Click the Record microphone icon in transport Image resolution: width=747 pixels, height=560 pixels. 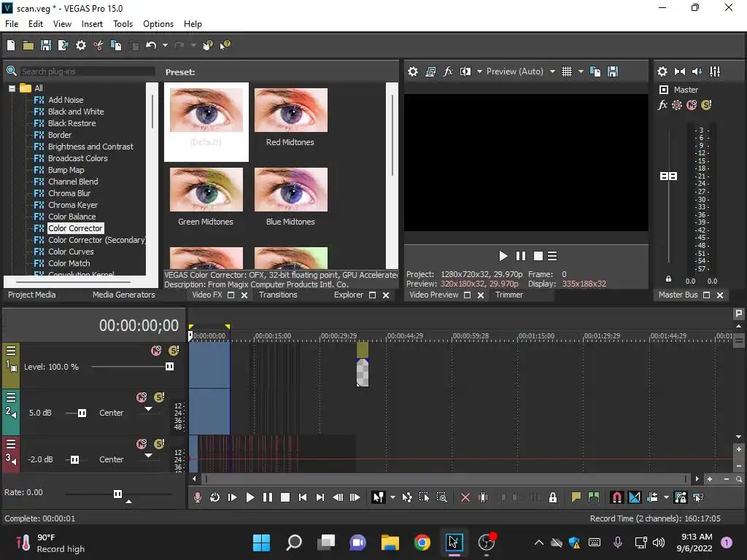click(197, 497)
